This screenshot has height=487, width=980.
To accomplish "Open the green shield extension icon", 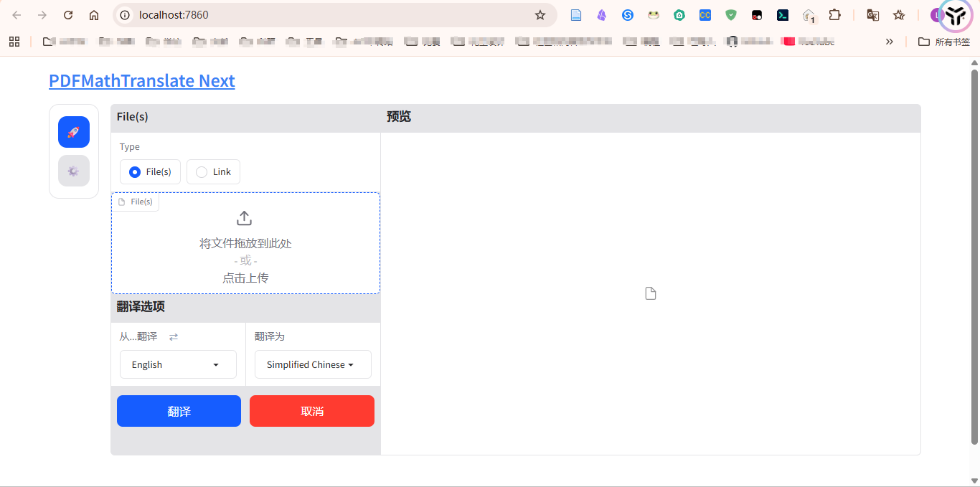I will coord(731,15).
